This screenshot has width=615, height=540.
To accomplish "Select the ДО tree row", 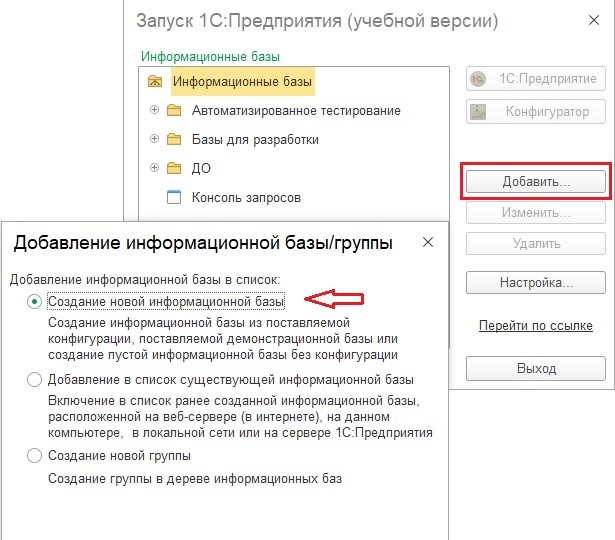I will [x=201, y=168].
